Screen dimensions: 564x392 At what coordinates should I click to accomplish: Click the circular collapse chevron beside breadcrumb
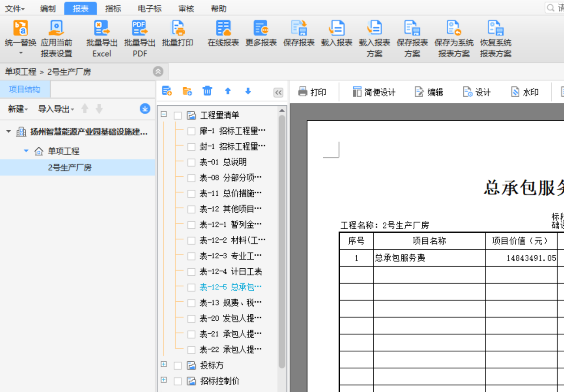[x=158, y=72]
